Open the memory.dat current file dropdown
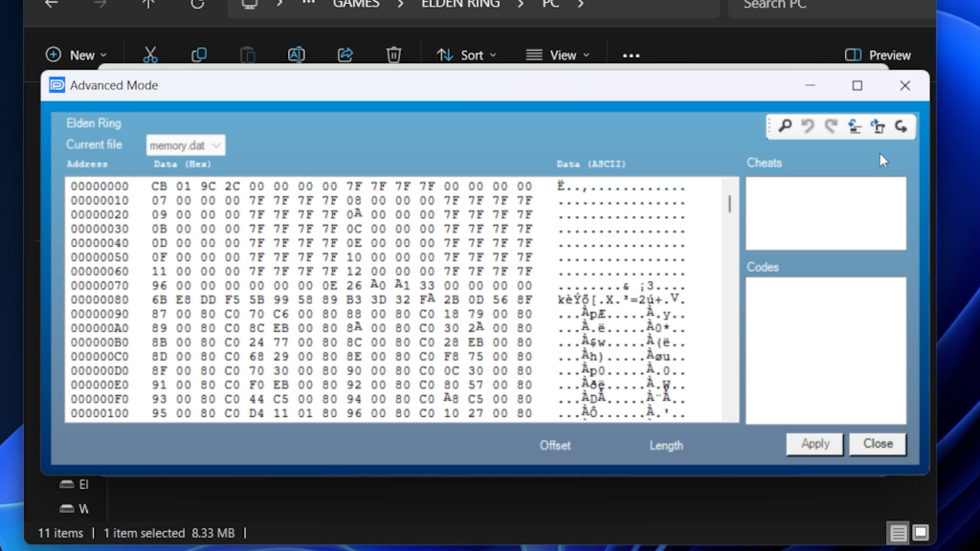 click(x=186, y=145)
